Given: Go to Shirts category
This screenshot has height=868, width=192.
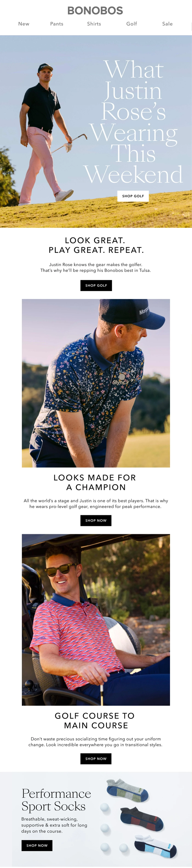Looking at the screenshot, I should [x=94, y=24].
